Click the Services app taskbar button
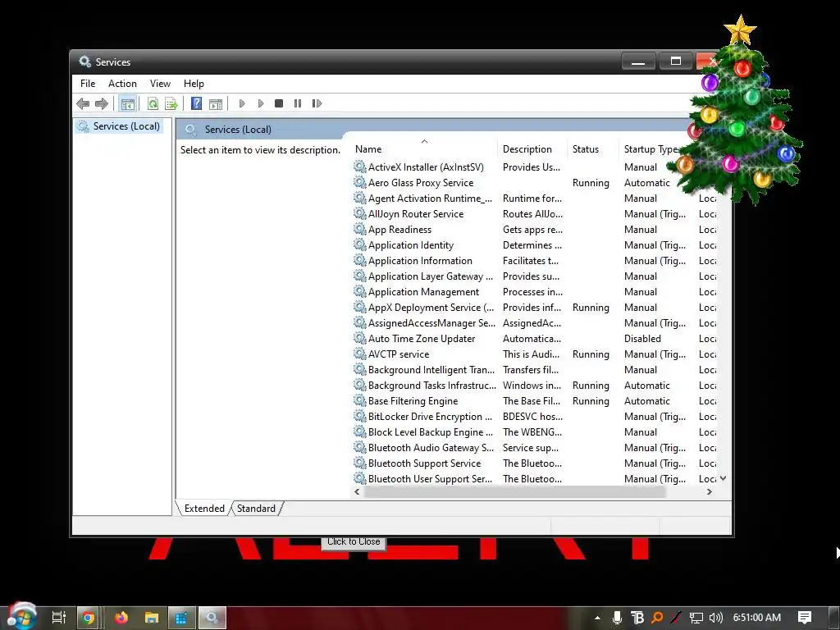The image size is (840, 630). pyautogui.click(x=212, y=618)
